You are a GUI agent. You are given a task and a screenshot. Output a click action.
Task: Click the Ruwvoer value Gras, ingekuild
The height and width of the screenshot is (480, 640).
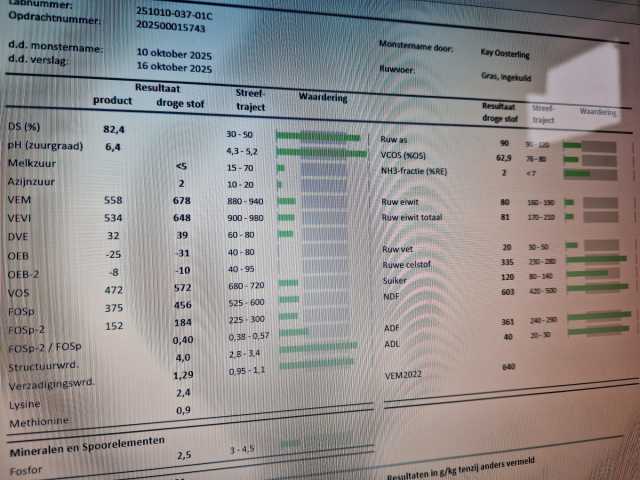506,76
